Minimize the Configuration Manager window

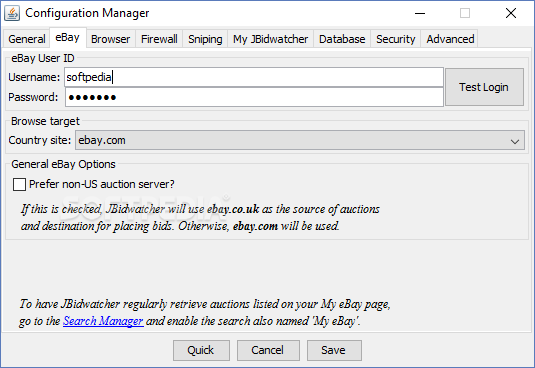(x=420, y=13)
